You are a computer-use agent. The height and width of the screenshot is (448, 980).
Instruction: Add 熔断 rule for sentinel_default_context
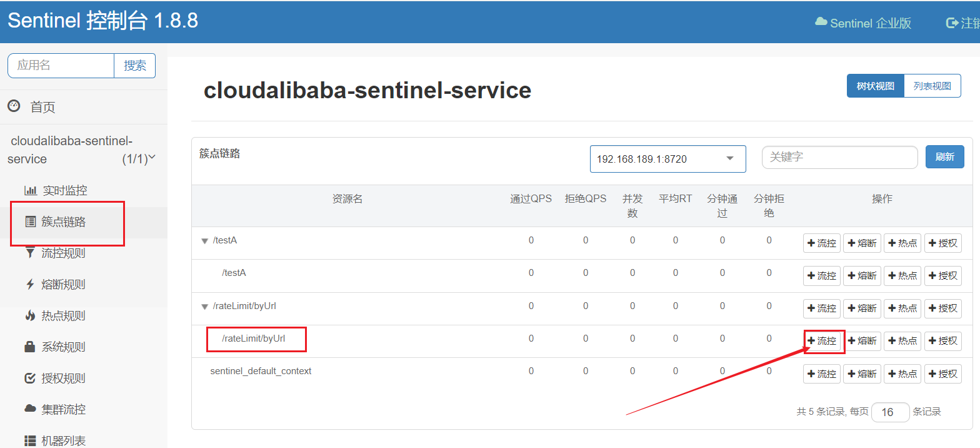coord(862,374)
